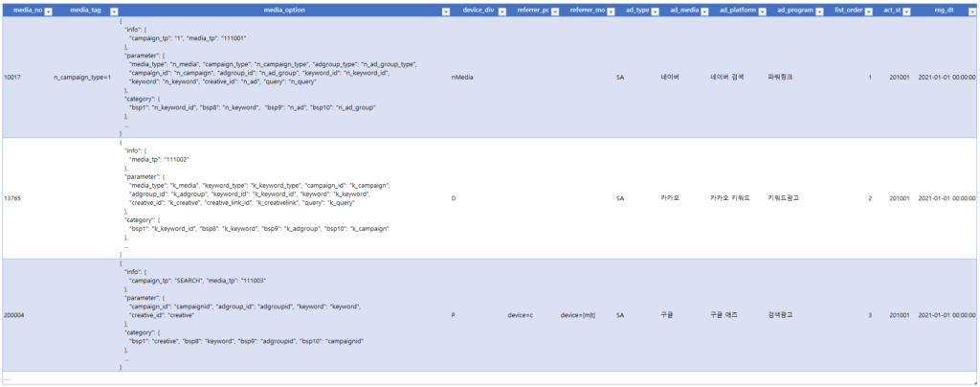Expand the ad_type column filter

click(655, 11)
